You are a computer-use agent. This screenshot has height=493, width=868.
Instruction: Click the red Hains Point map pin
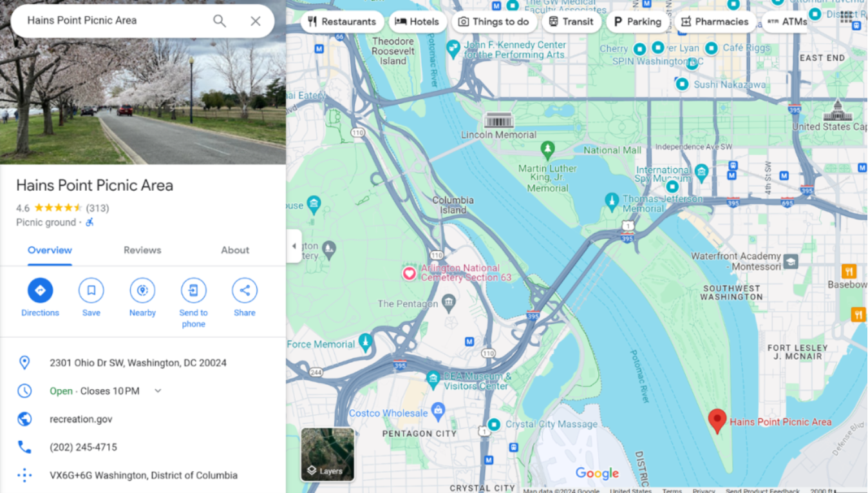pyautogui.click(x=717, y=420)
